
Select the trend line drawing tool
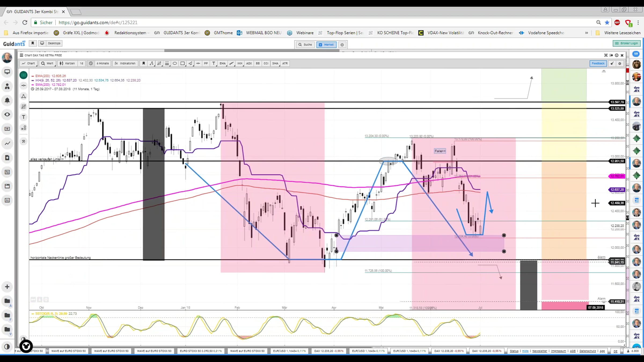(x=190, y=63)
